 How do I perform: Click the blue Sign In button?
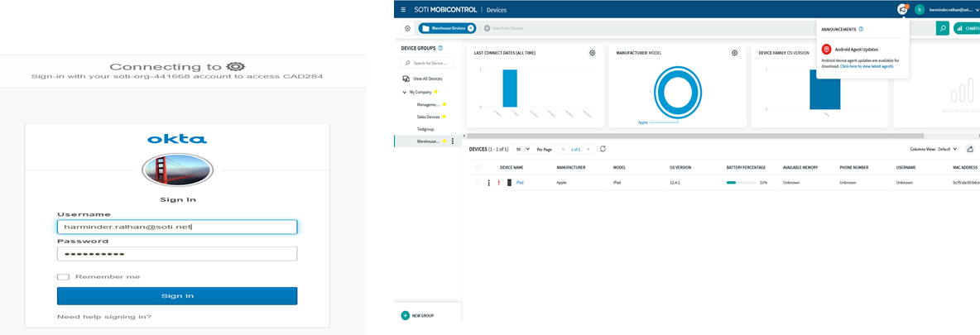click(176, 296)
